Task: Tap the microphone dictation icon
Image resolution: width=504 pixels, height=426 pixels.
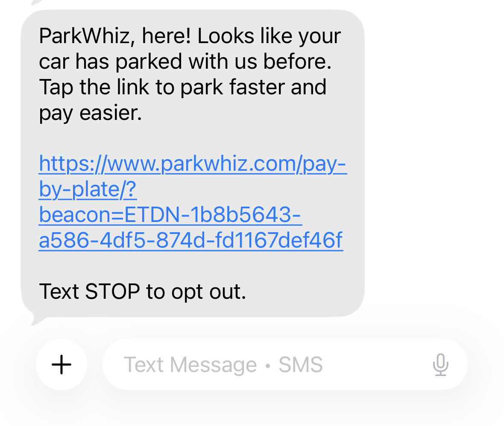Action: [440, 365]
